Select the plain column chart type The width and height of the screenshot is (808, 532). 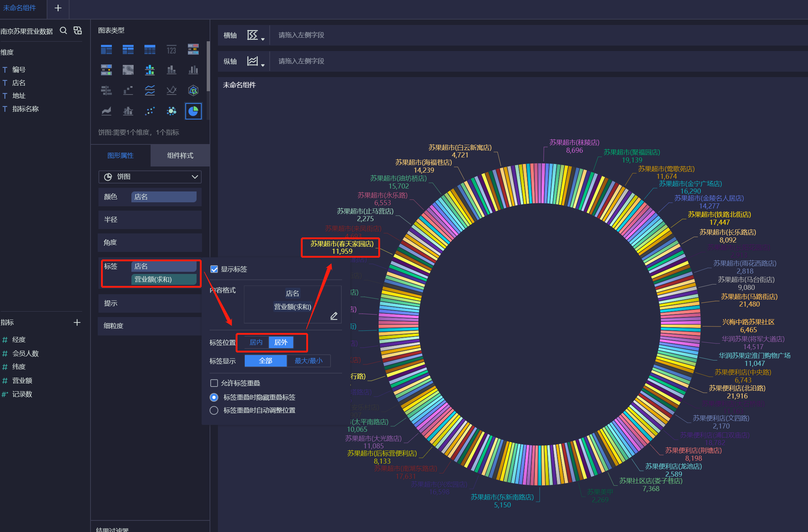click(193, 70)
